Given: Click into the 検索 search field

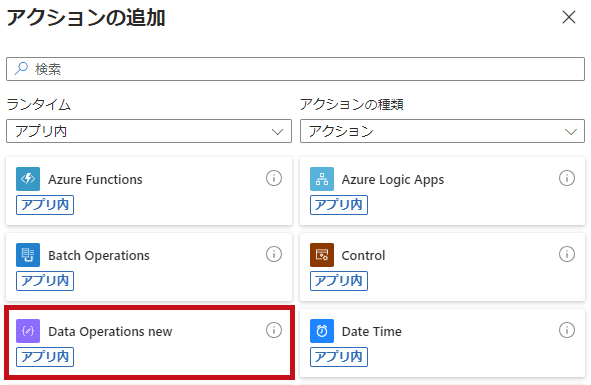Looking at the screenshot, I should tap(296, 69).
